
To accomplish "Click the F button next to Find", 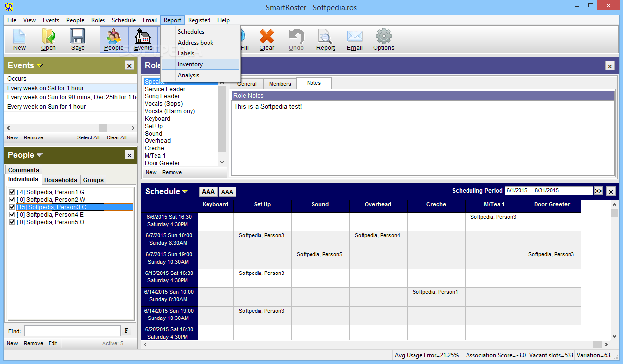I will 126,331.
